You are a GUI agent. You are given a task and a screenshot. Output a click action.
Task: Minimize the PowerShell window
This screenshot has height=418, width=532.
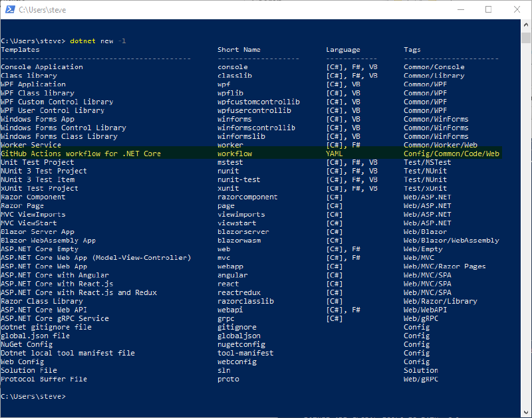[461, 9]
